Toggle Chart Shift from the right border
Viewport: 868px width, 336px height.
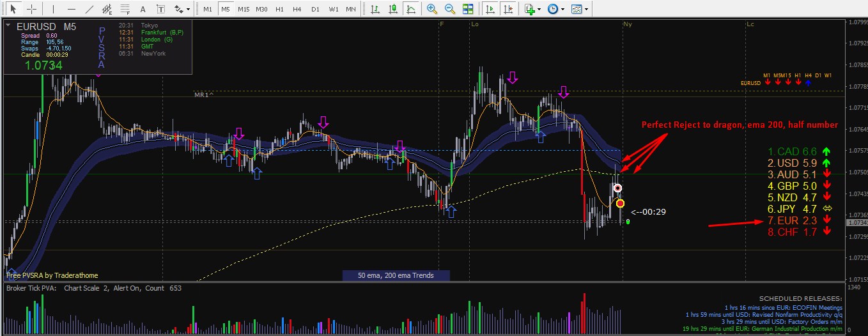pos(509,9)
